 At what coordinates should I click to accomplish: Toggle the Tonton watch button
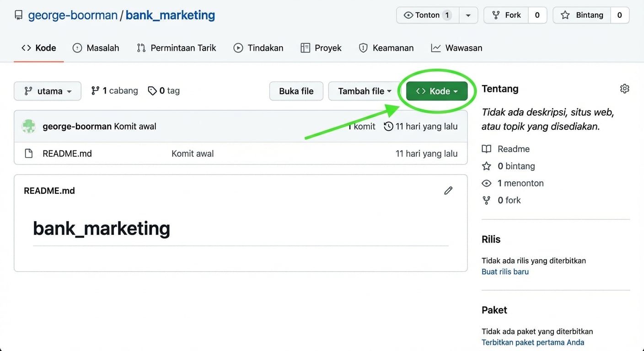pyautogui.click(x=428, y=15)
